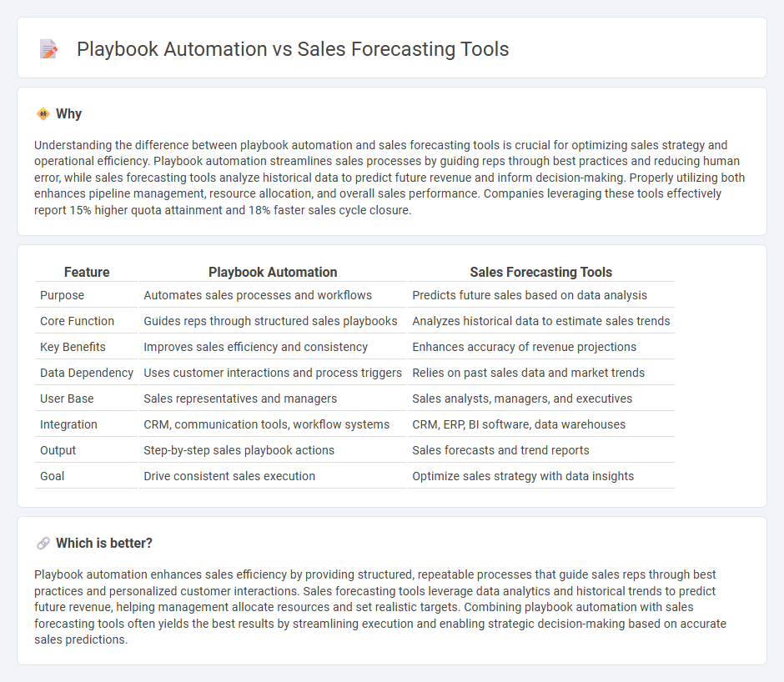This screenshot has width=784, height=682.
Task: Select the Output row label
Action: [x=58, y=450]
